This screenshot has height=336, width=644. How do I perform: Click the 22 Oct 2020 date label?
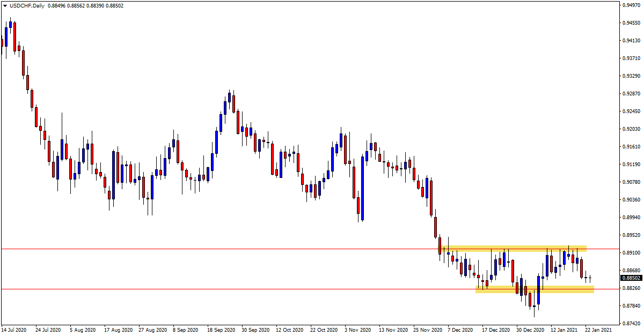(x=323, y=330)
